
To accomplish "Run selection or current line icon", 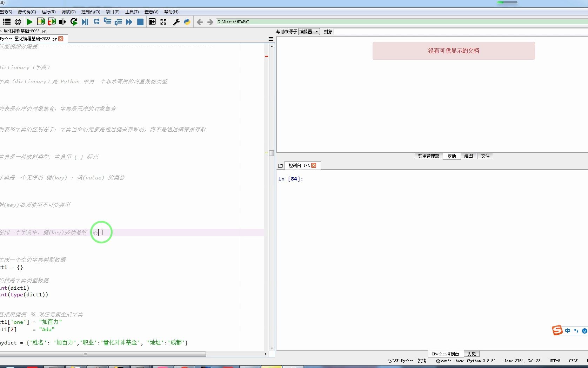I will (62, 22).
